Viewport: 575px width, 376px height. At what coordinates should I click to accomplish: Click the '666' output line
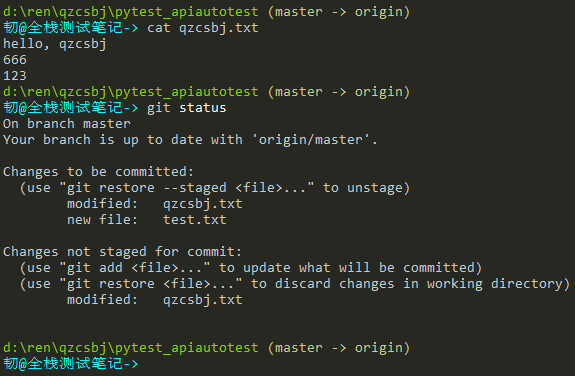[15, 60]
